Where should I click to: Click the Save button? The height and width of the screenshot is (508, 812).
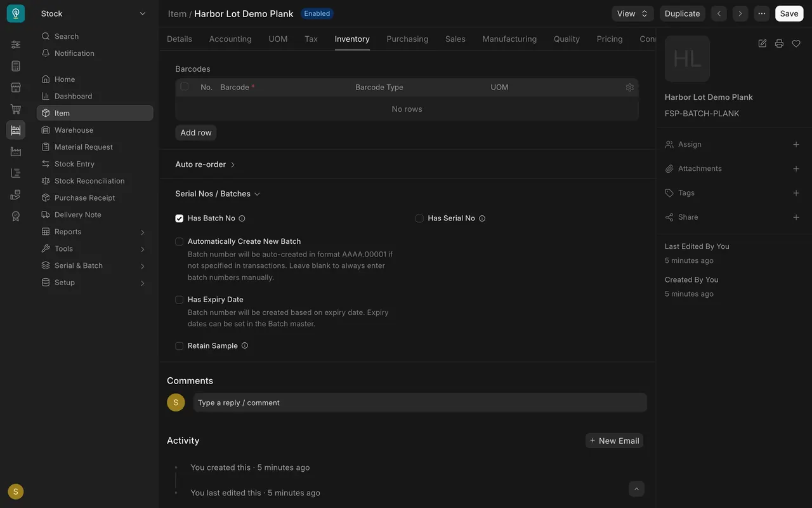click(789, 13)
